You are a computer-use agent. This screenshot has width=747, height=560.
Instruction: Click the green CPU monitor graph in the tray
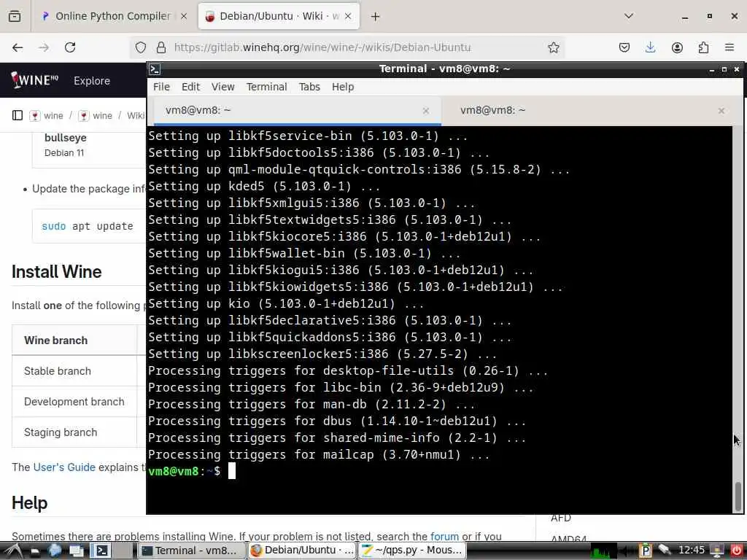click(603, 551)
